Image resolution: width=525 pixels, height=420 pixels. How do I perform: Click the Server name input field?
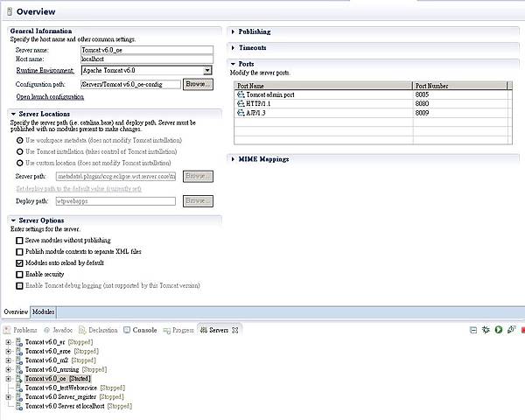[x=147, y=50]
